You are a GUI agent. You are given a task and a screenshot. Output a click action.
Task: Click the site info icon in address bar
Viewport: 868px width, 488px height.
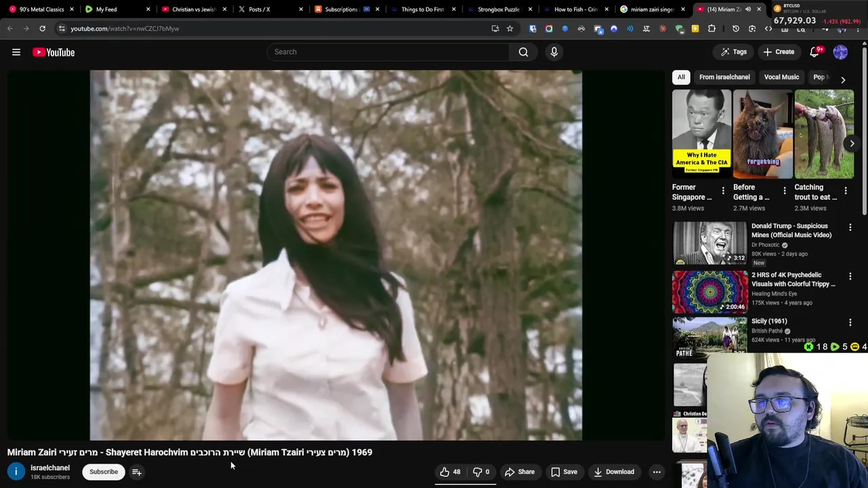(x=62, y=28)
